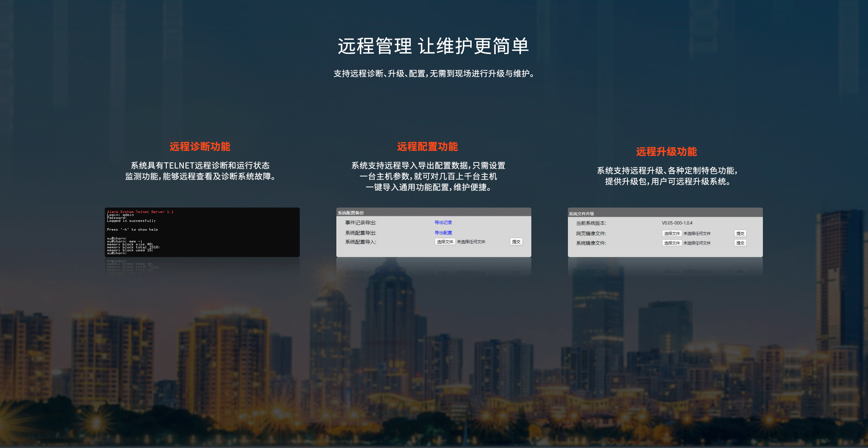Click 提交 beside 系统镜像文件
The image size is (868, 448).
click(x=740, y=243)
